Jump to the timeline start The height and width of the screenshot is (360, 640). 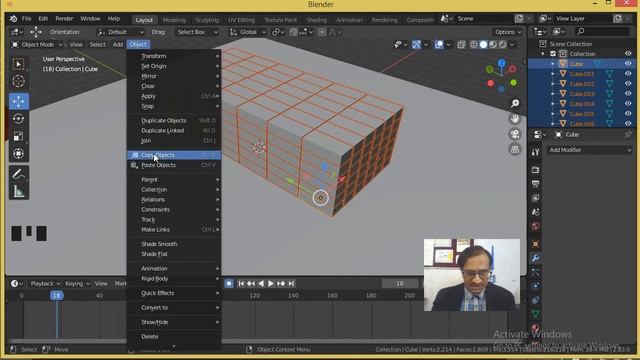click(241, 283)
